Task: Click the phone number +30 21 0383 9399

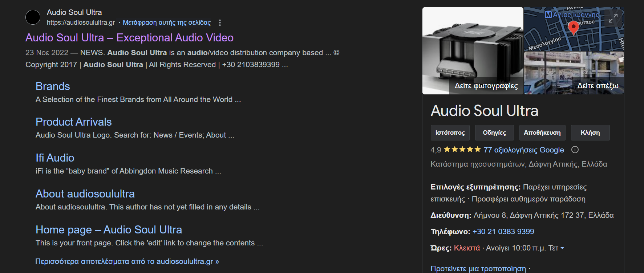Action: (x=503, y=232)
